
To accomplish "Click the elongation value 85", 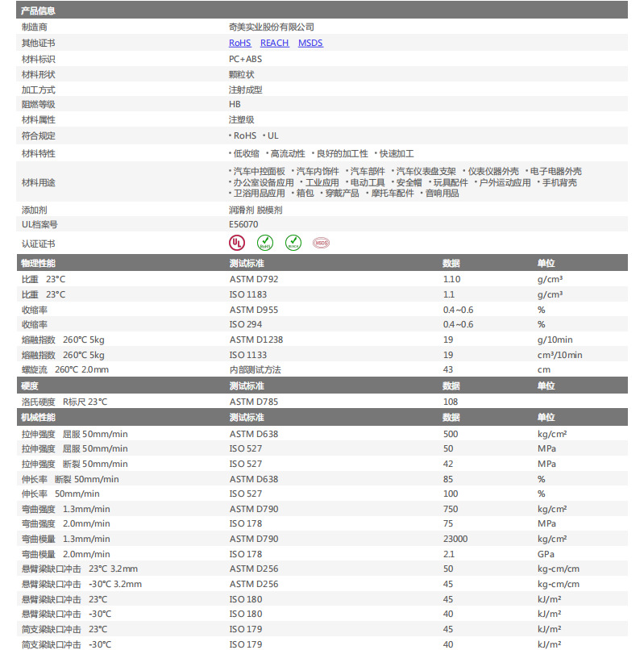I will click(x=448, y=480).
